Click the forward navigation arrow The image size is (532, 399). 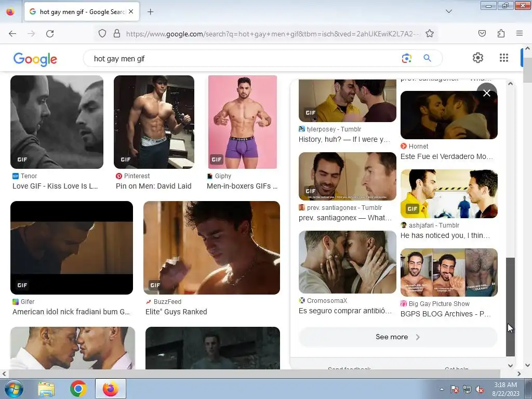point(31,34)
